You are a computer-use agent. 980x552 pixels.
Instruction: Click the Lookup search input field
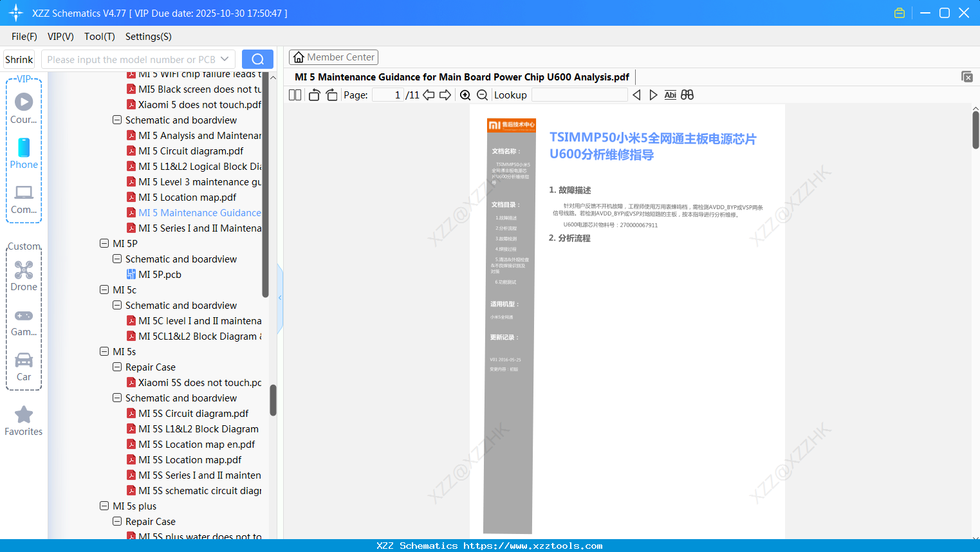click(579, 95)
